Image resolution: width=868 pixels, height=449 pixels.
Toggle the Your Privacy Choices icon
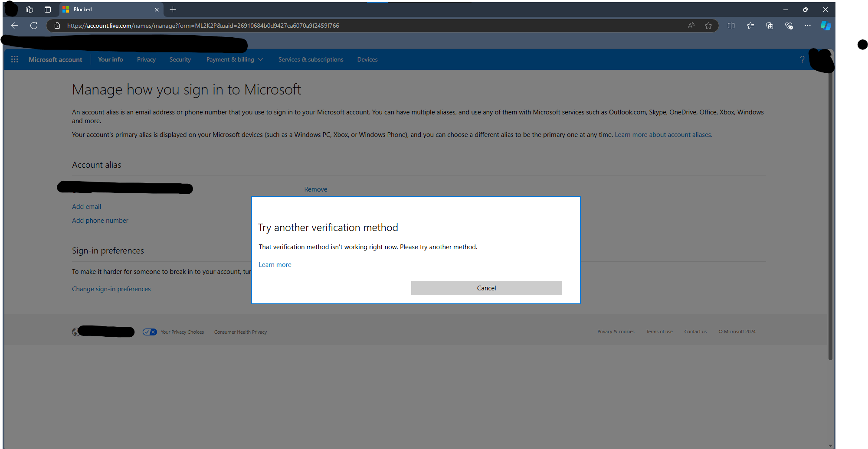150,332
